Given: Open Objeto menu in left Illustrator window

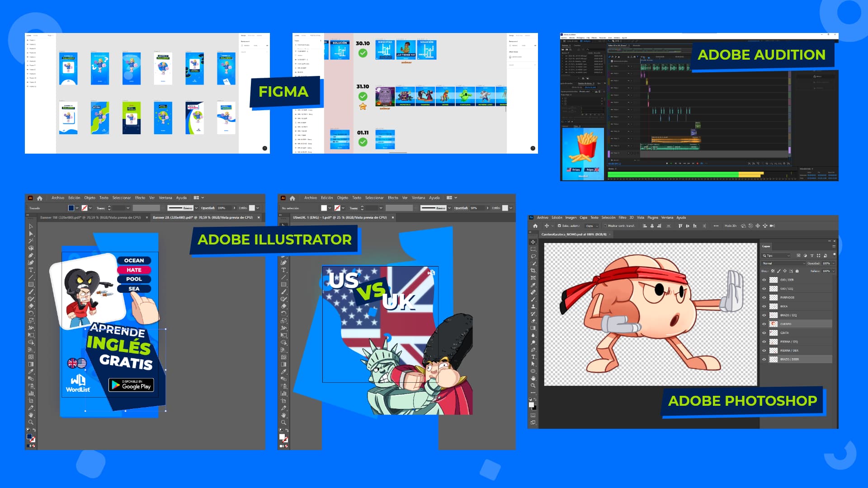Looking at the screenshot, I should click(90, 198).
